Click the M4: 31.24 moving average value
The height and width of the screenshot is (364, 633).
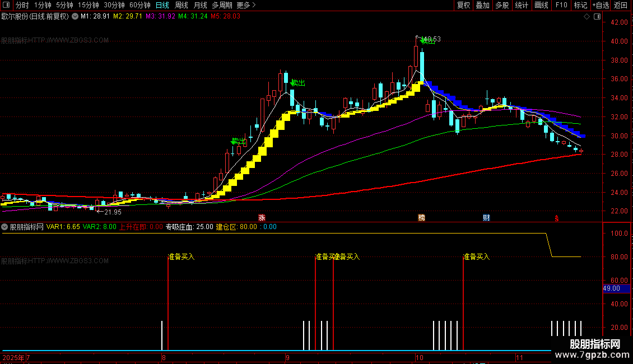pos(193,17)
